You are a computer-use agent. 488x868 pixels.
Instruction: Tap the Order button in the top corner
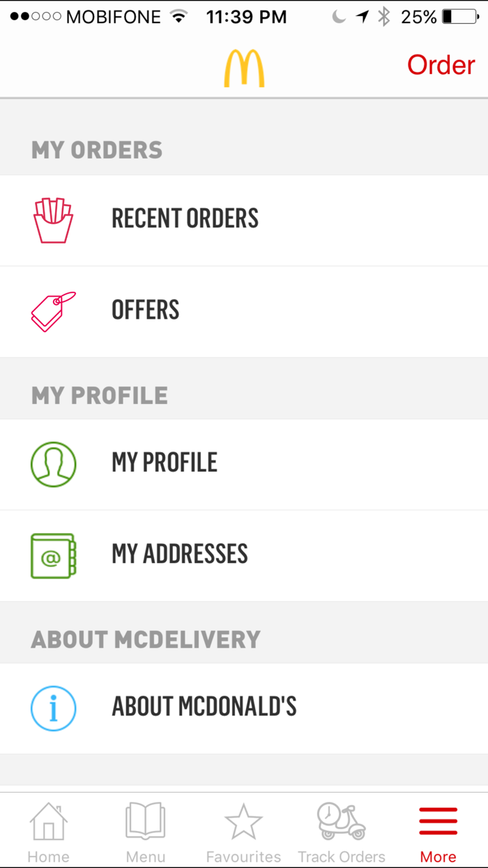pyautogui.click(x=441, y=64)
